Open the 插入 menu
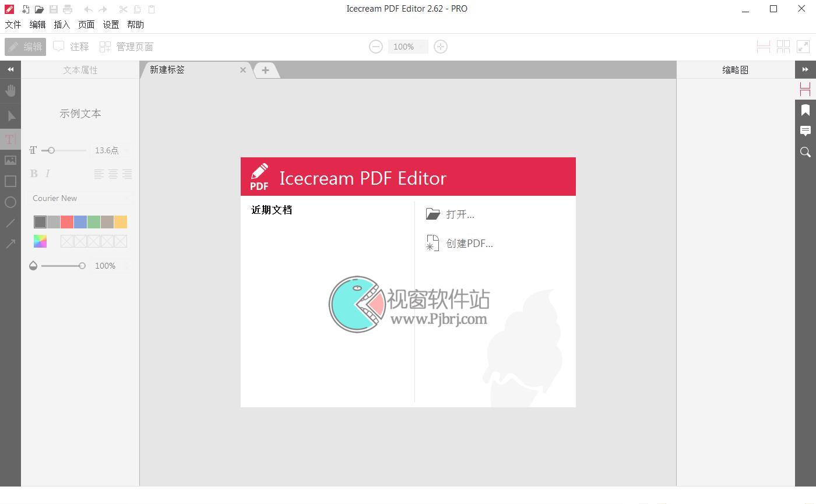The image size is (816, 504). (x=62, y=24)
